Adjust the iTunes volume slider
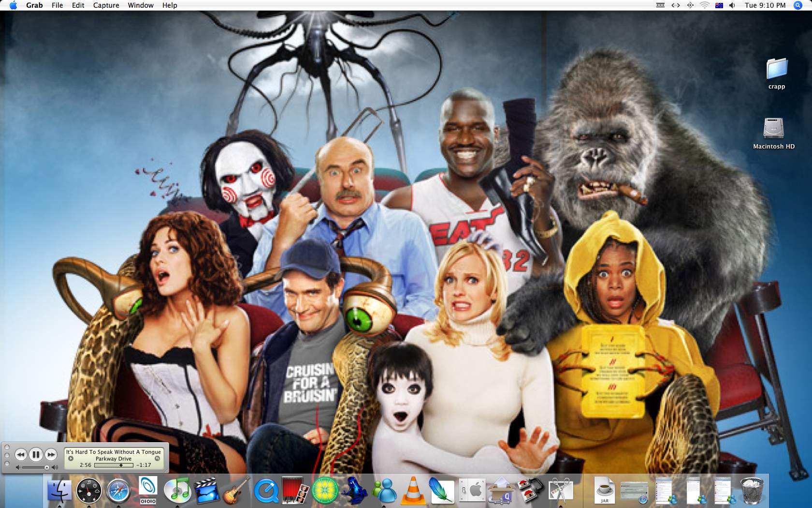 pos(35,467)
